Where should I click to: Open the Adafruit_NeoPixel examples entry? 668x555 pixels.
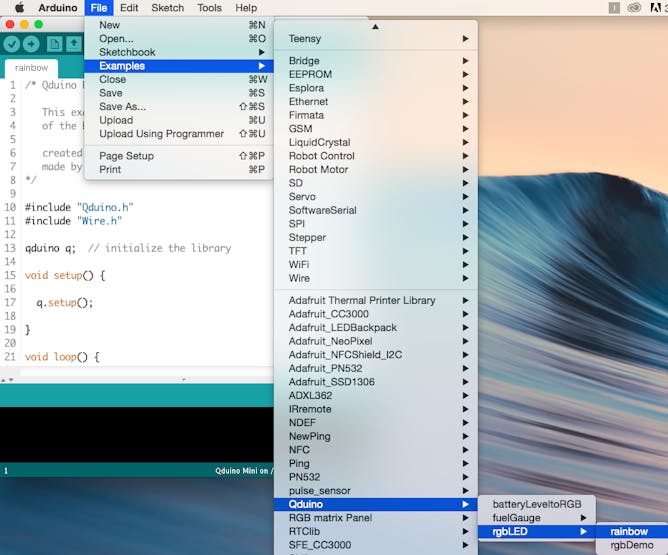coord(376,341)
